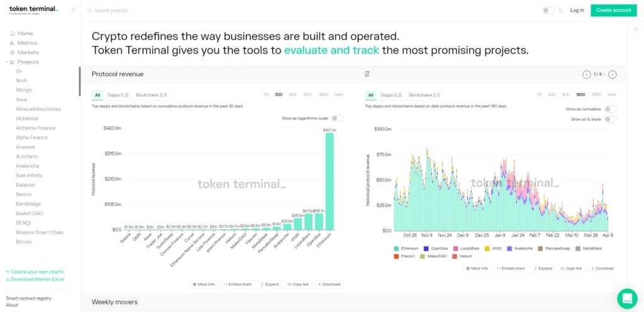Open the Metrics bar-chart icon in the sidebar
Viewport: 644px width, 312px height.
13,43
